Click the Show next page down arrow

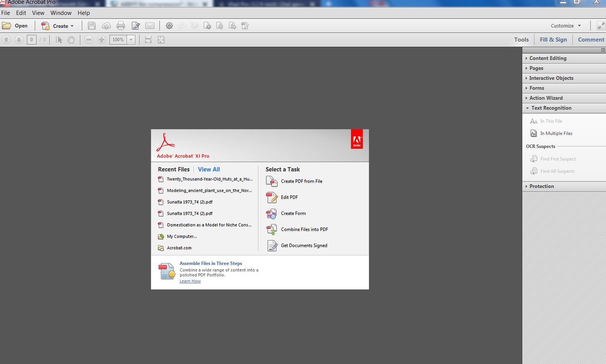19,40
